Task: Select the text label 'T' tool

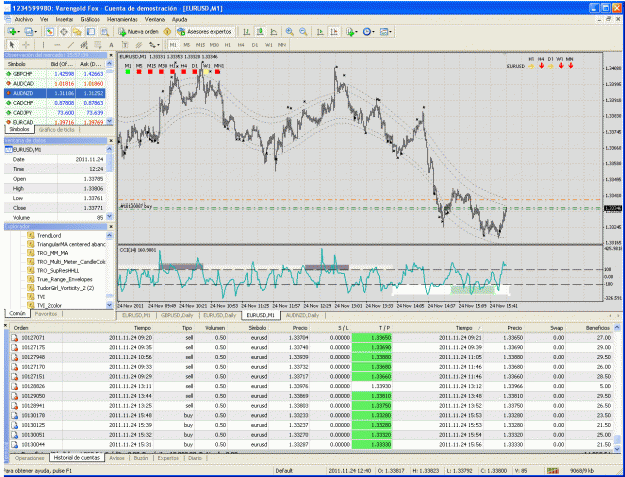Action: [125, 45]
